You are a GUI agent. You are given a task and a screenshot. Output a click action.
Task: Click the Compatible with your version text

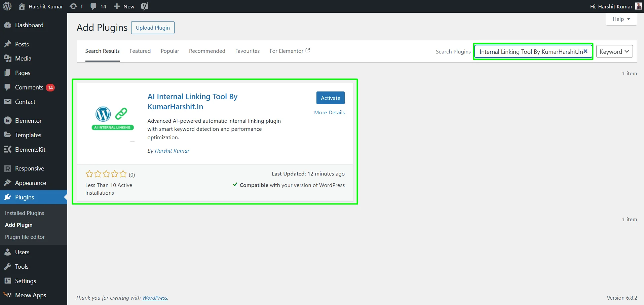pos(289,185)
